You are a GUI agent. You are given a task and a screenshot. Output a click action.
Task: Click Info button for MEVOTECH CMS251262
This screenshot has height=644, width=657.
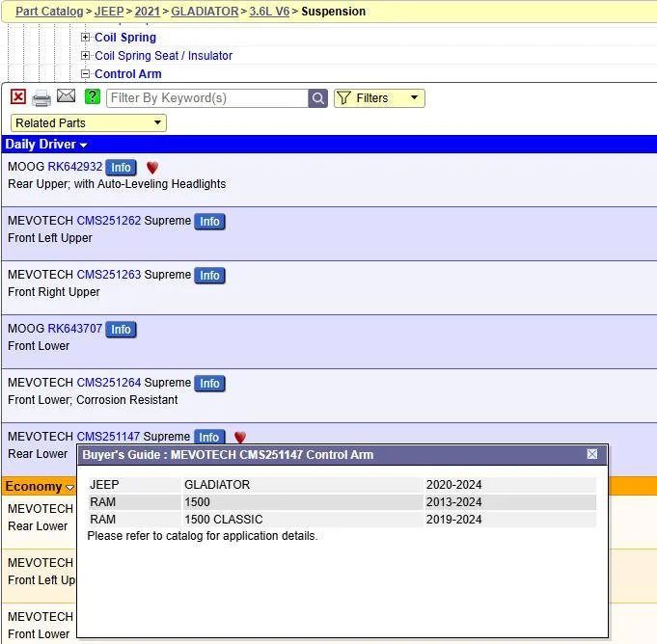tap(209, 222)
